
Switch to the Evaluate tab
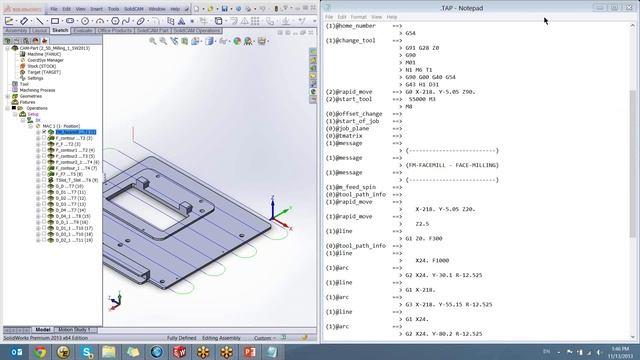(x=82, y=31)
